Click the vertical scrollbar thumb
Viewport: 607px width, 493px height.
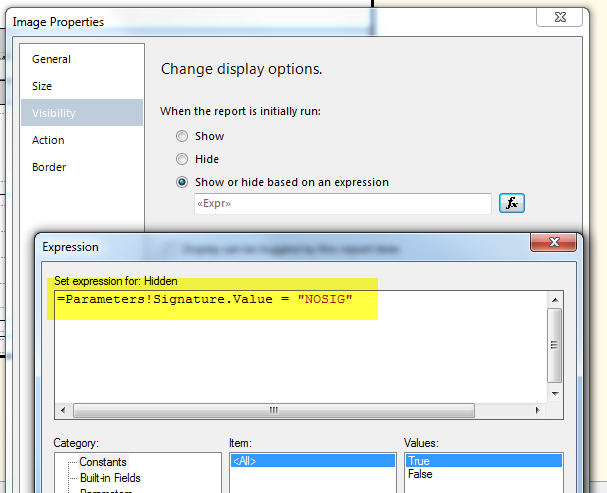click(x=555, y=345)
